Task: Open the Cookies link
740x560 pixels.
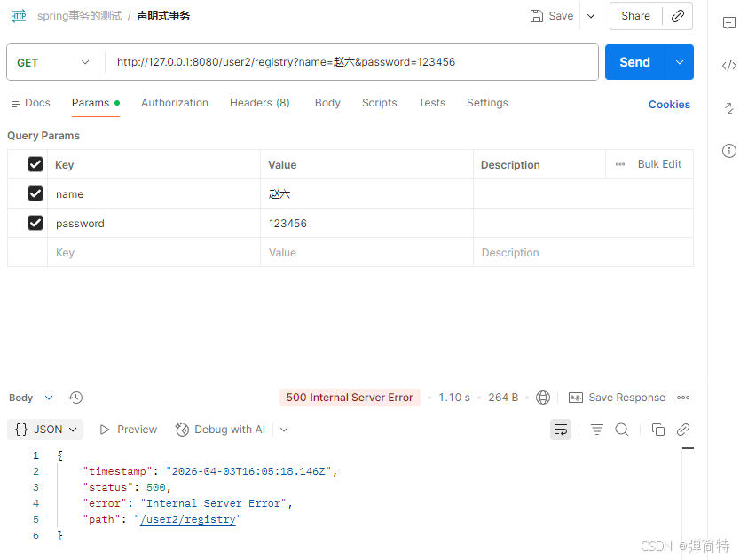Action: tap(669, 105)
